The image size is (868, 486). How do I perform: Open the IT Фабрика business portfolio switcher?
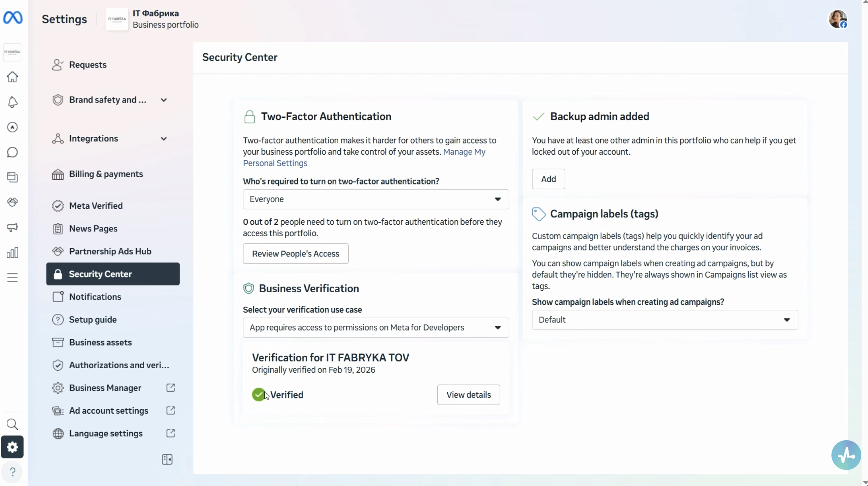coord(153,19)
